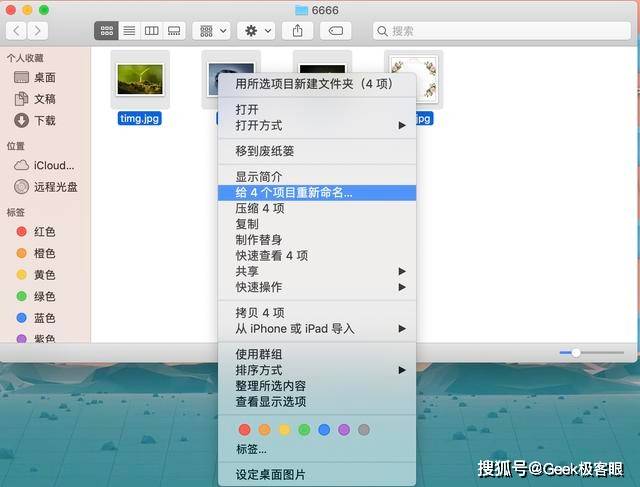This screenshot has height=487, width=640.
Task: Click the 文稿 documents icon
Action: coord(21,99)
